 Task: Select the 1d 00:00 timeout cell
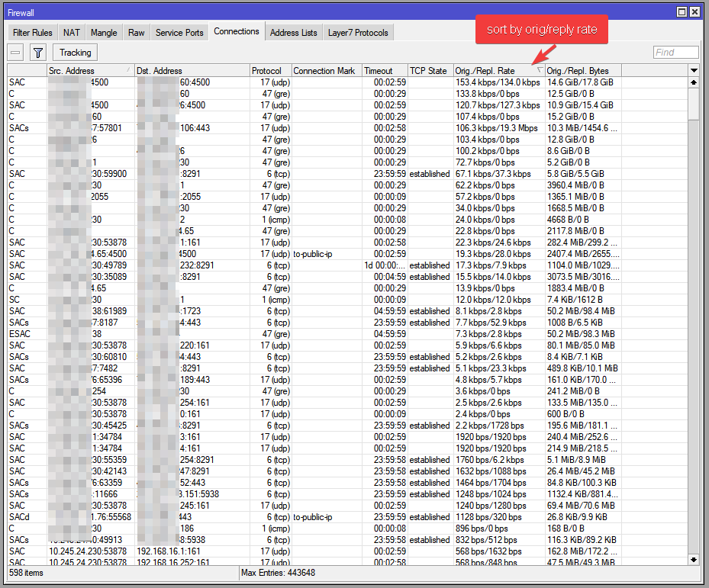tap(385, 265)
